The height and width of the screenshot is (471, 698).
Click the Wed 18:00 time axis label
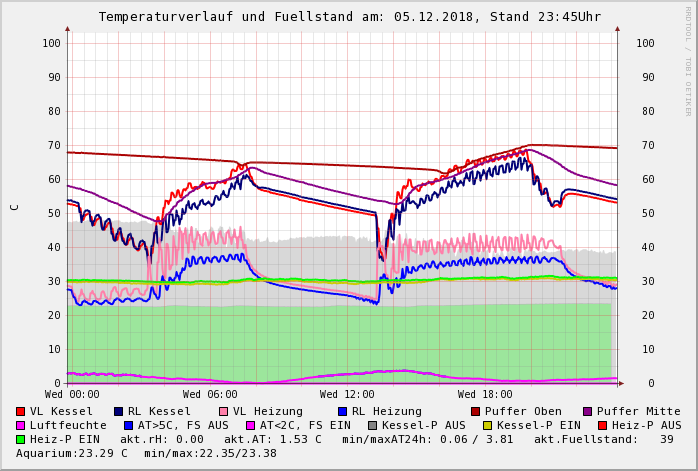485,394
